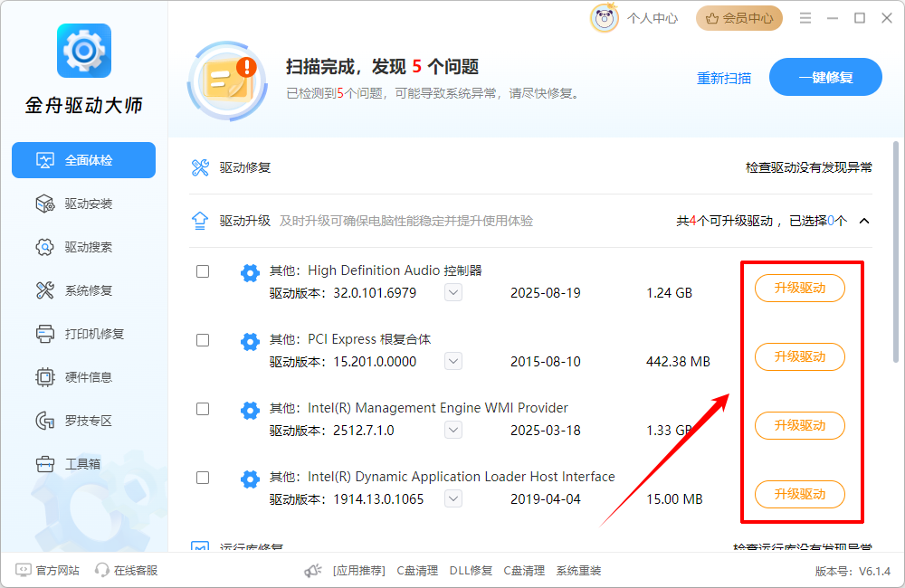Click the megaphone 应用推荐 icon

click(313, 571)
